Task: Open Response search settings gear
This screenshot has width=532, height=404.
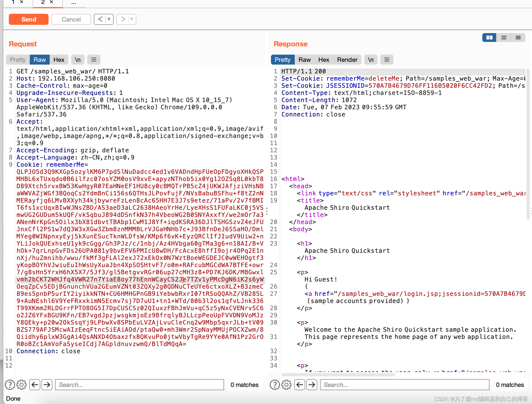Action: coord(286,385)
